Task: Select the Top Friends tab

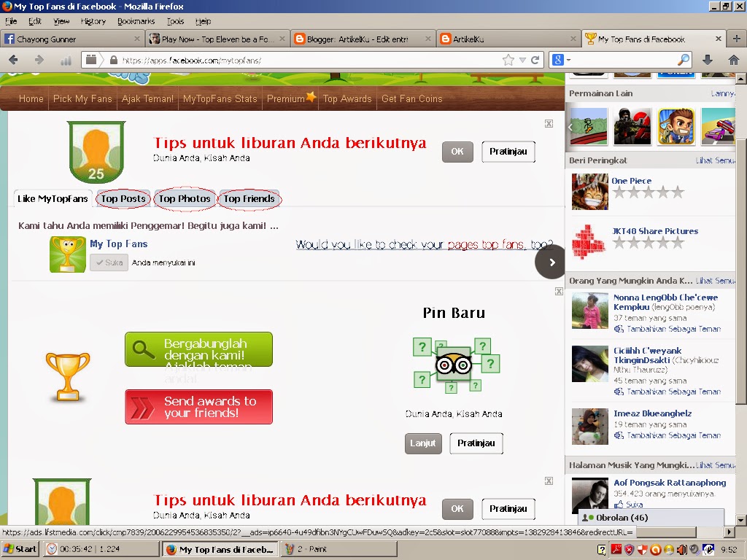Action: 249,198
